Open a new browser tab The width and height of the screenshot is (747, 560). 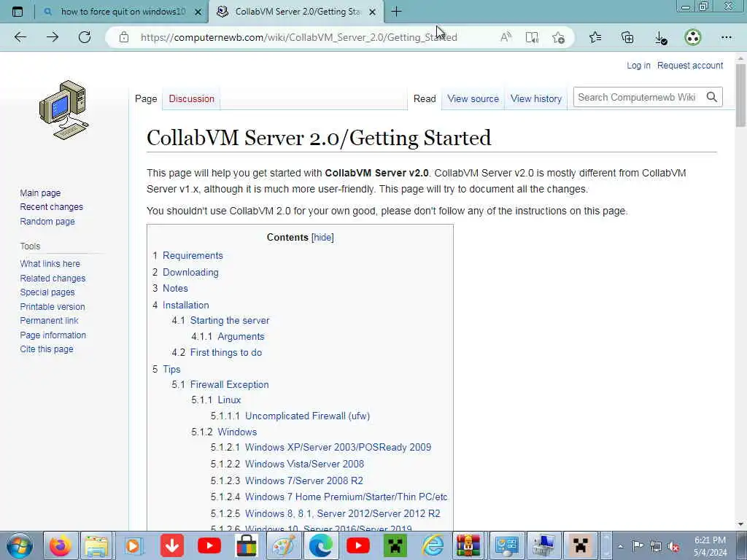coord(396,12)
